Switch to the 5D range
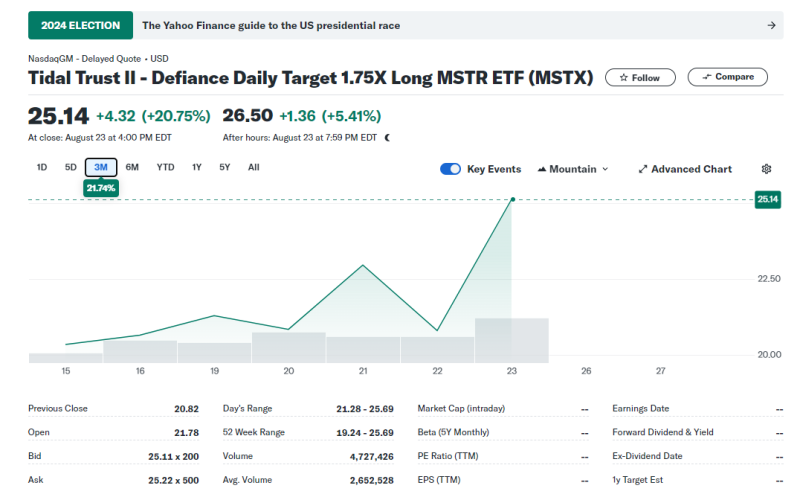This screenshot has width=800, height=497. [71, 167]
